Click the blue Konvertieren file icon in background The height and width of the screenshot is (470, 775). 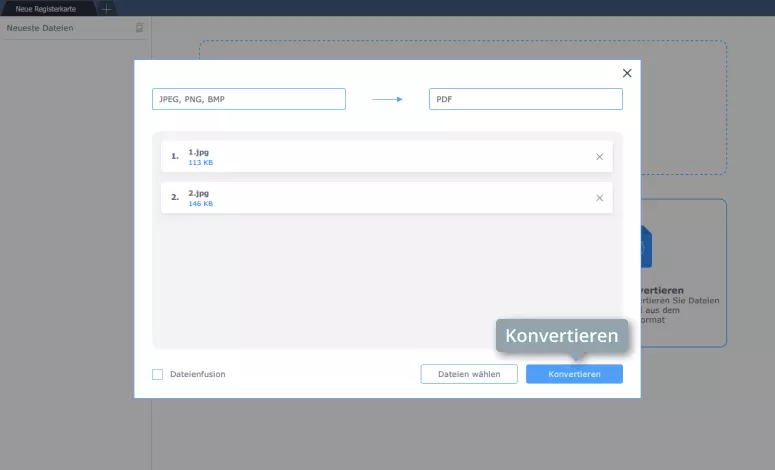click(x=645, y=245)
